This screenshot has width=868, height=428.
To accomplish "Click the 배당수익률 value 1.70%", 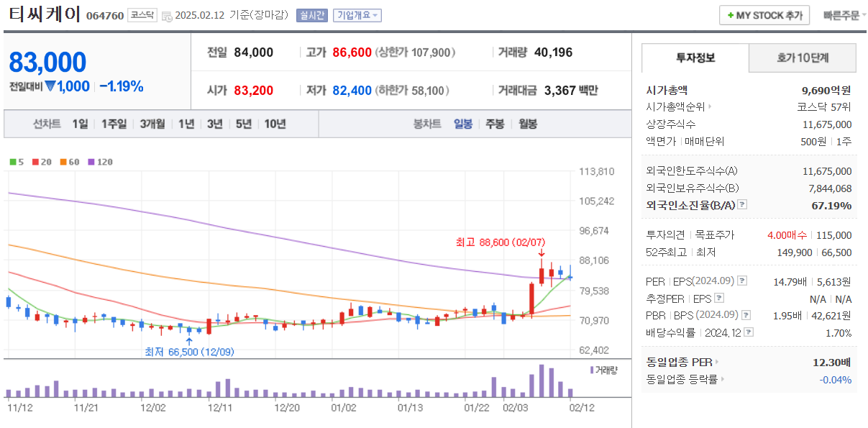I will click(838, 332).
